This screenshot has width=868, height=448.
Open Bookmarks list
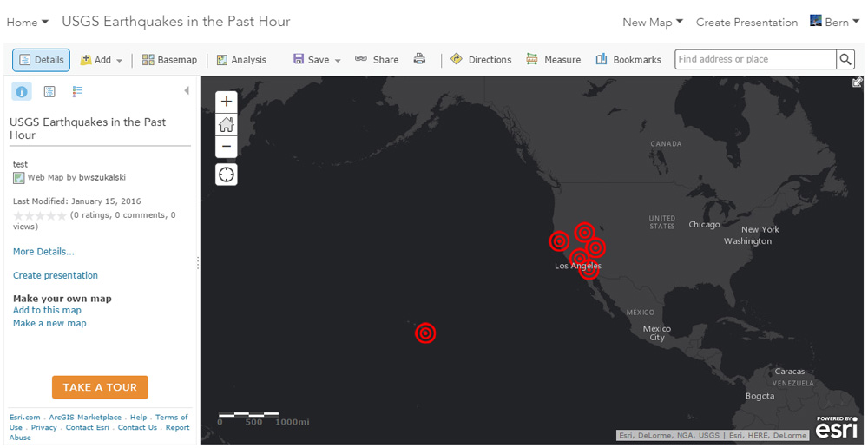click(628, 60)
